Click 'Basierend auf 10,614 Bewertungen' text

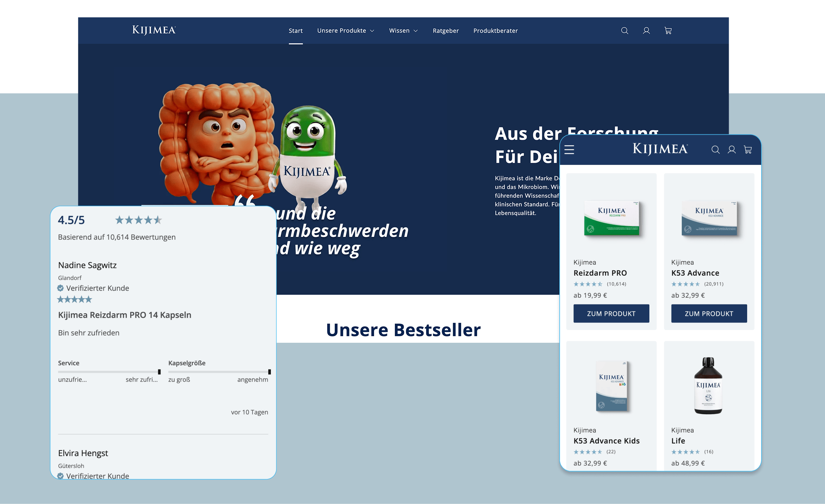tap(117, 237)
